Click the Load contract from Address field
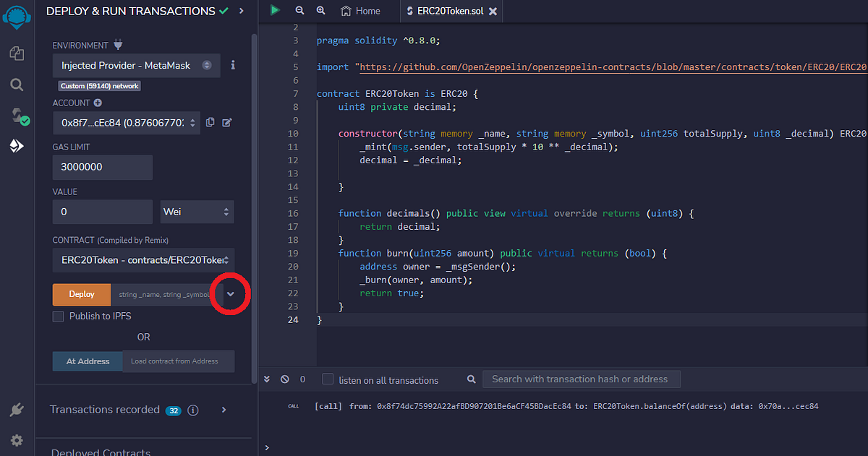Viewport: 868px width, 456px height. [179, 361]
